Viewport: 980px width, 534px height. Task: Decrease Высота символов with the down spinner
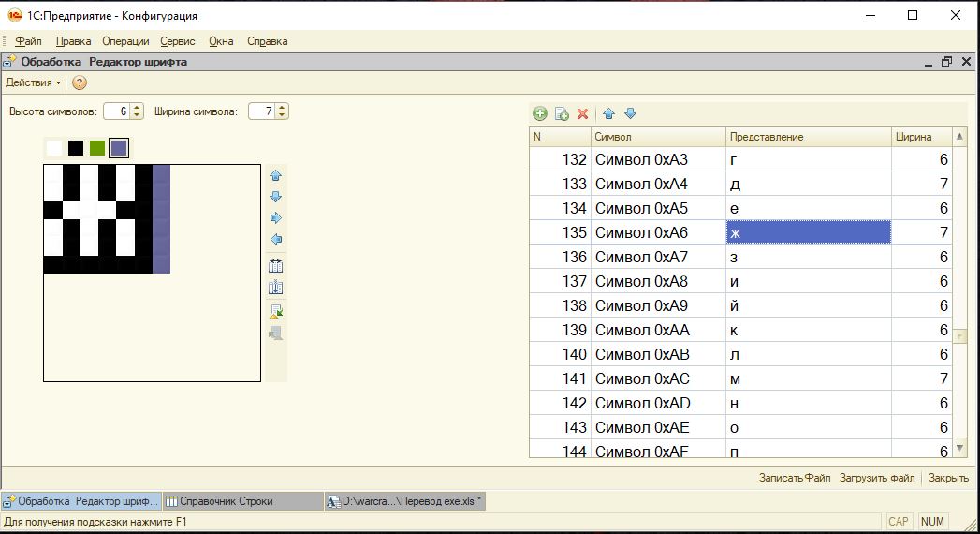click(x=137, y=115)
